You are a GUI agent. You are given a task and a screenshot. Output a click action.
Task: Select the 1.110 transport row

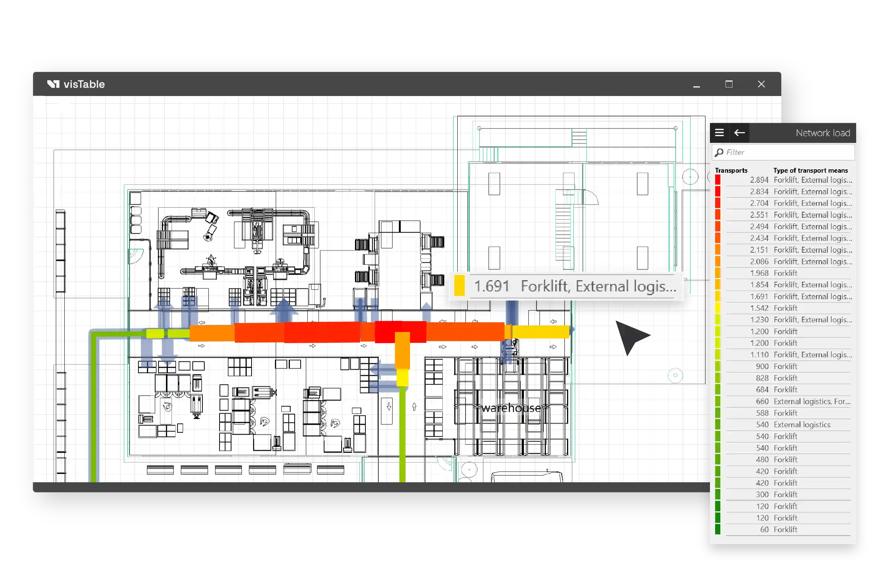pyautogui.click(x=784, y=355)
